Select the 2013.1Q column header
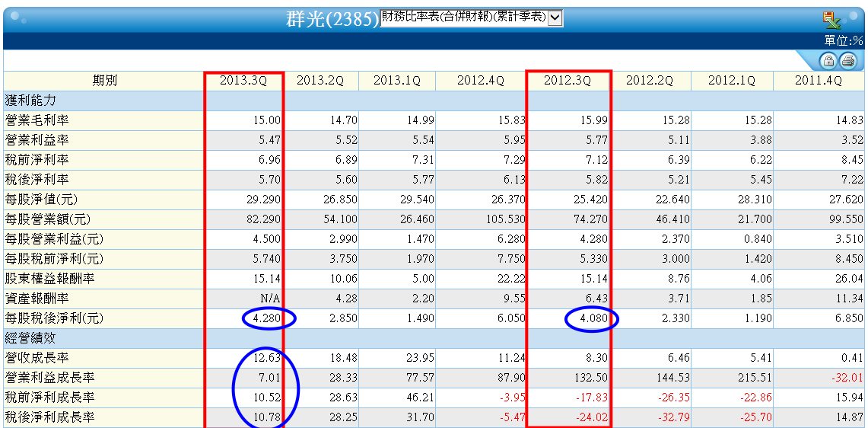 397,81
